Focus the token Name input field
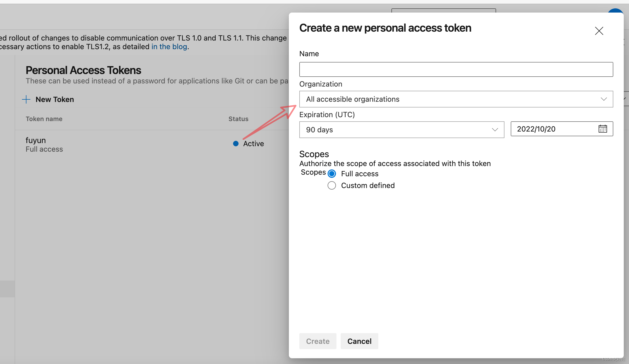The height and width of the screenshot is (364, 629). click(456, 69)
